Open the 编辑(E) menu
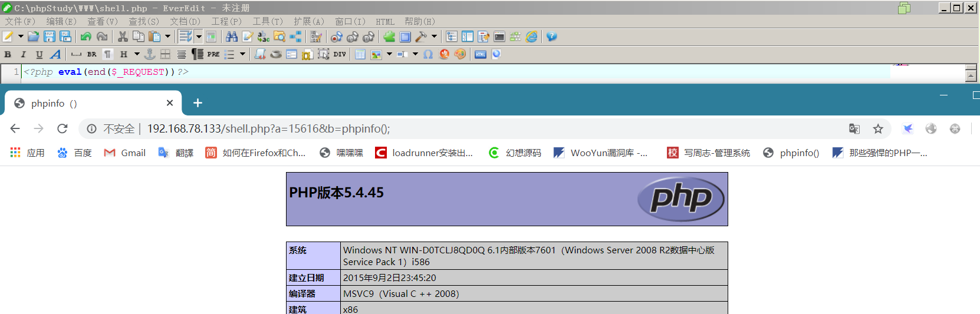This screenshot has width=980, height=314. pos(61,21)
